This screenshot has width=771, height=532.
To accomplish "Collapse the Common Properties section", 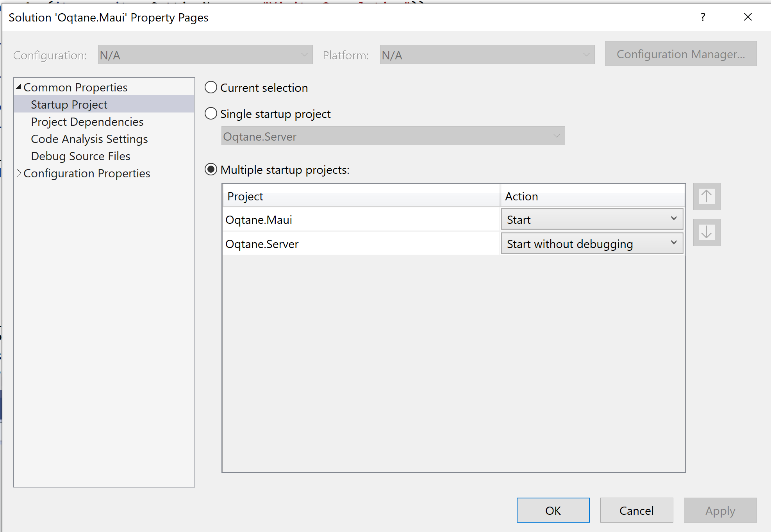I will pyautogui.click(x=18, y=86).
